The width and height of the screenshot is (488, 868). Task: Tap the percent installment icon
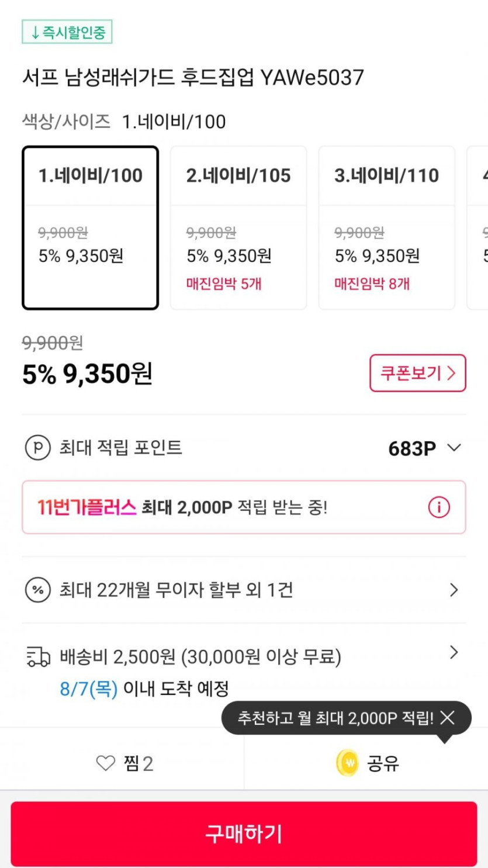tap(38, 590)
